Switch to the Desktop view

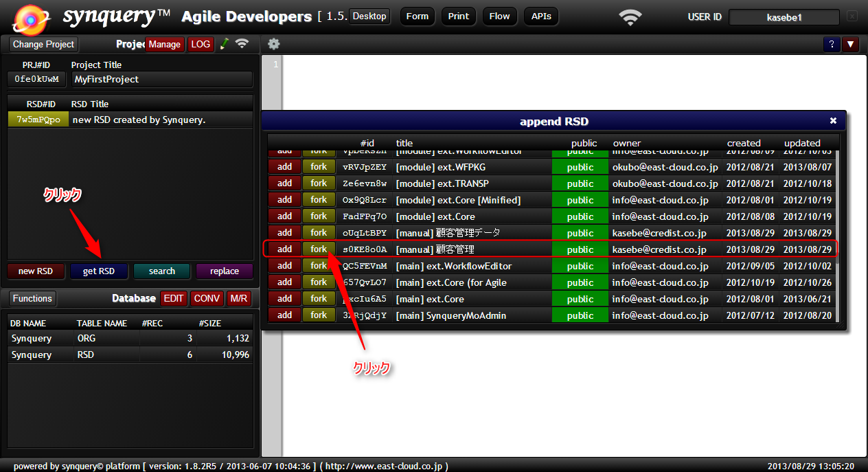[369, 16]
